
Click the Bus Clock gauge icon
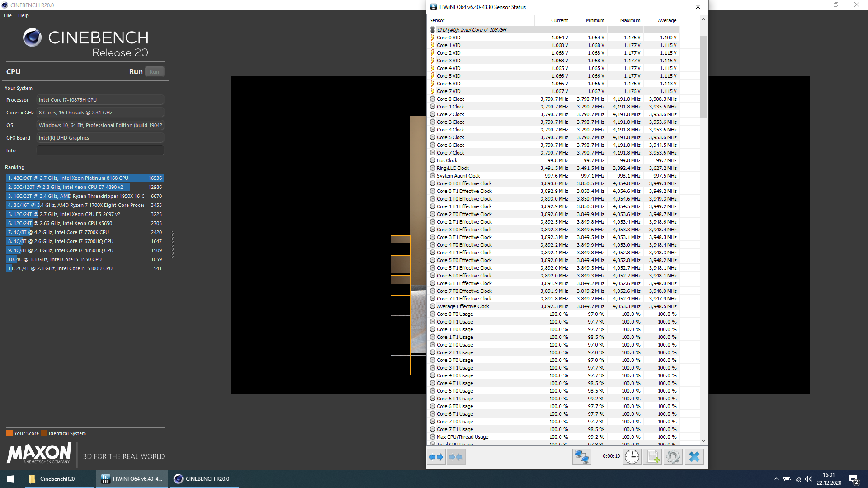point(433,160)
